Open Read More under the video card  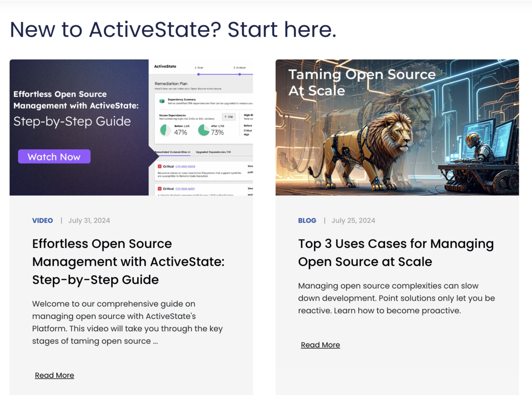pos(55,375)
